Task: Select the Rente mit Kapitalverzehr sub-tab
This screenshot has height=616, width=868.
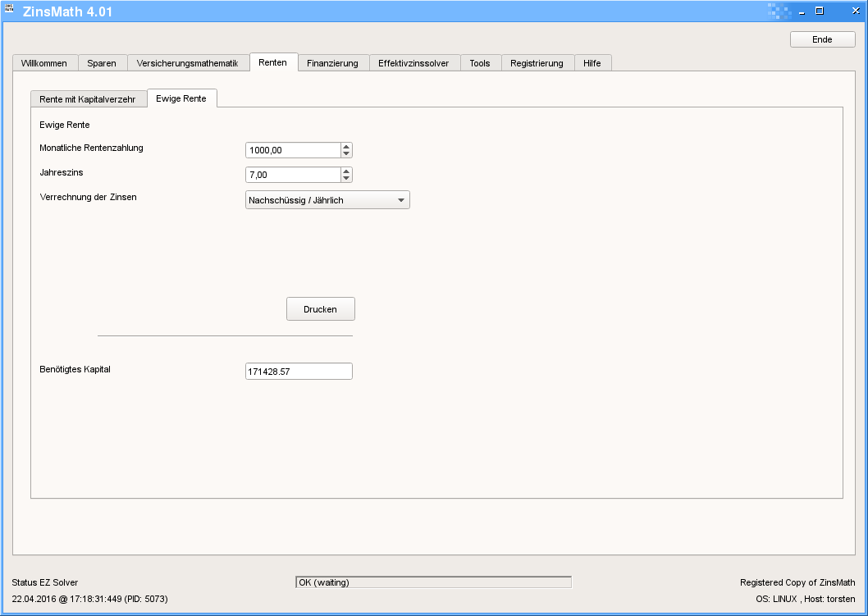Action: click(x=88, y=98)
